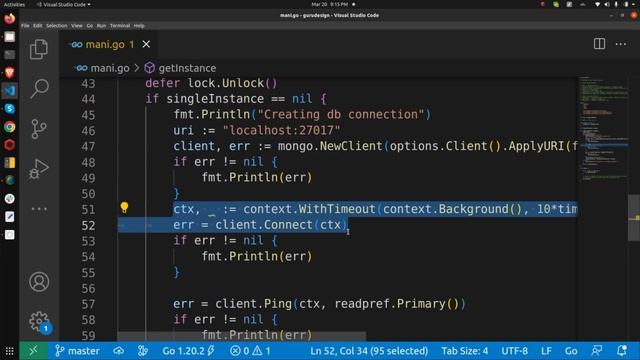The image size is (640, 360).
Task: Click the master branch indicator
Action: coord(77,351)
